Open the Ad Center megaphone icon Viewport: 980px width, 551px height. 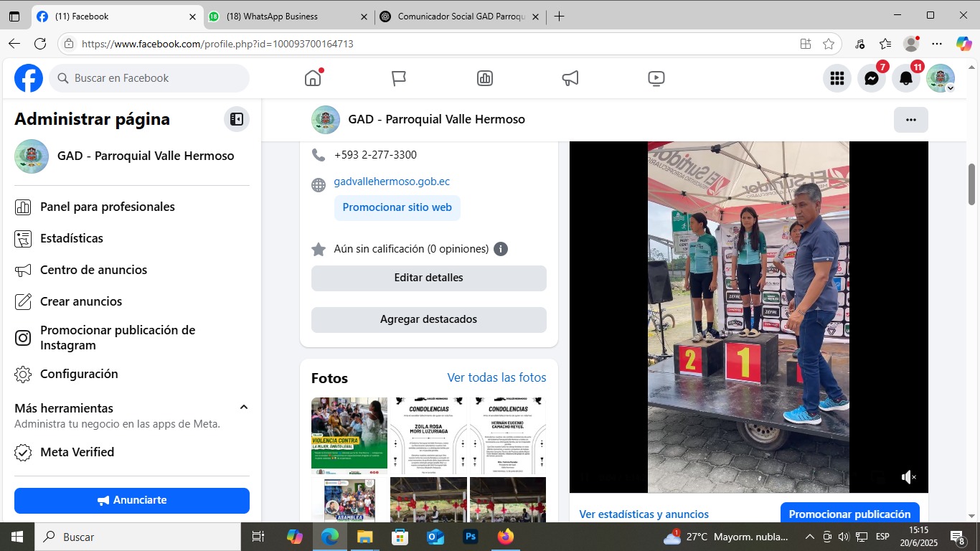(x=570, y=78)
